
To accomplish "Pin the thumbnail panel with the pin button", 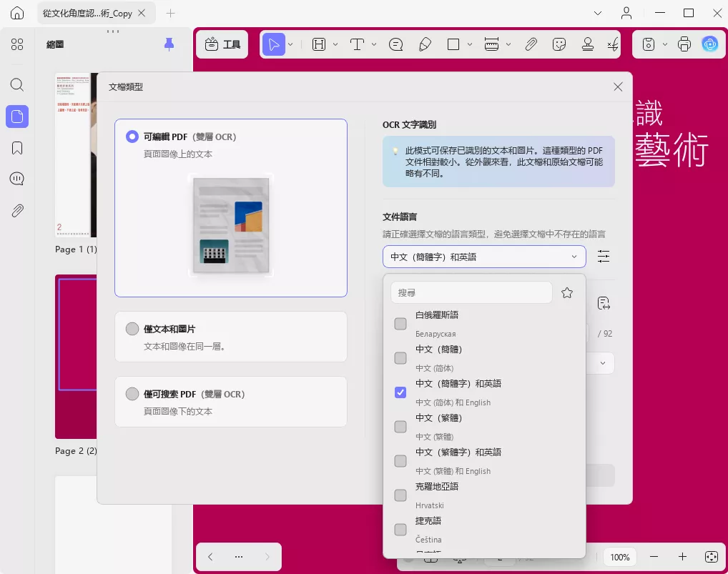I will (169, 44).
